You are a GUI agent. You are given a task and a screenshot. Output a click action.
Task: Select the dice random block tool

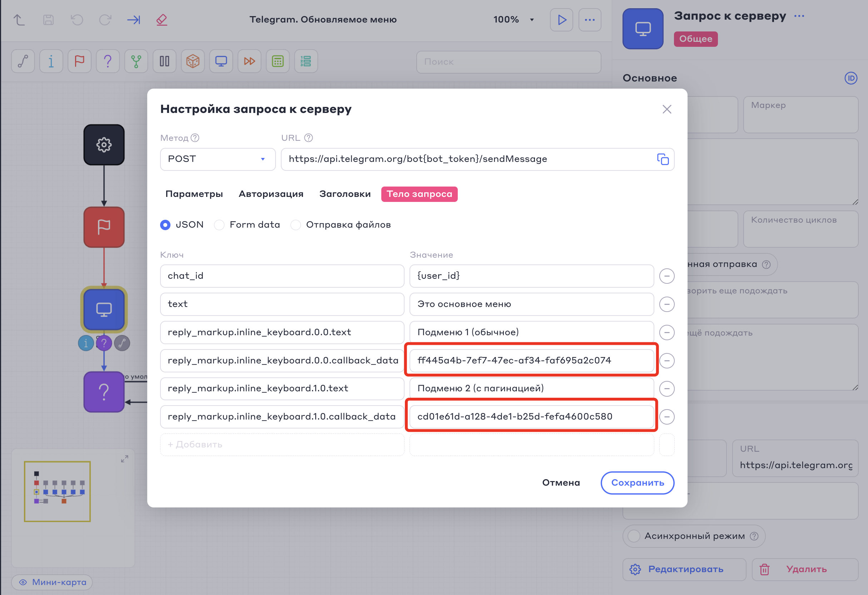point(193,61)
